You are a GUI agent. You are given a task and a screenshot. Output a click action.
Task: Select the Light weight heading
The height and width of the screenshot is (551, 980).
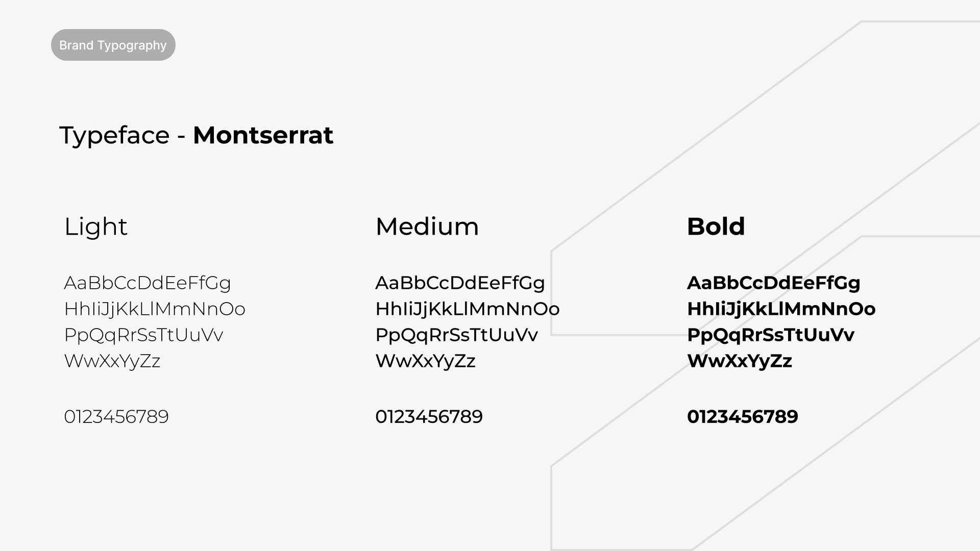[x=95, y=227]
